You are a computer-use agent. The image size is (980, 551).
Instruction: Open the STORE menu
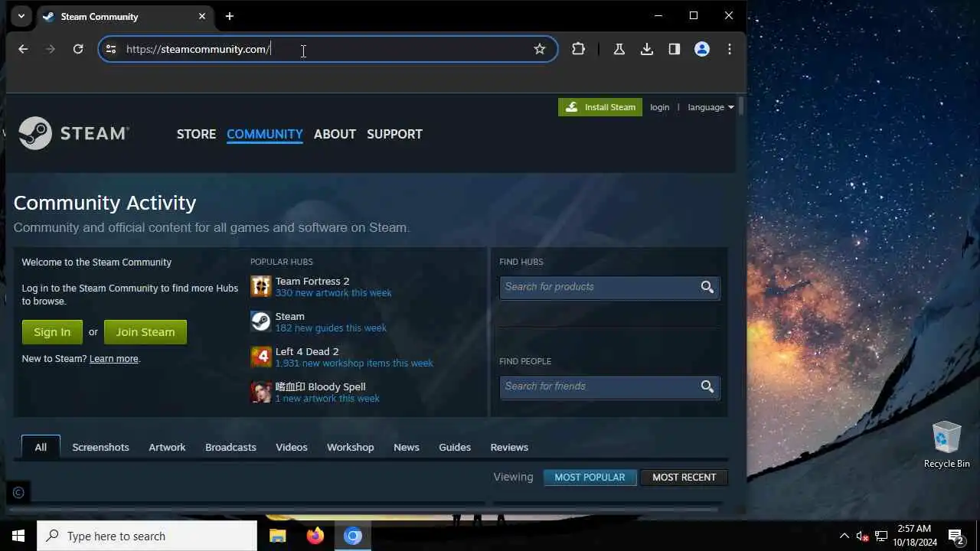(196, 134)
